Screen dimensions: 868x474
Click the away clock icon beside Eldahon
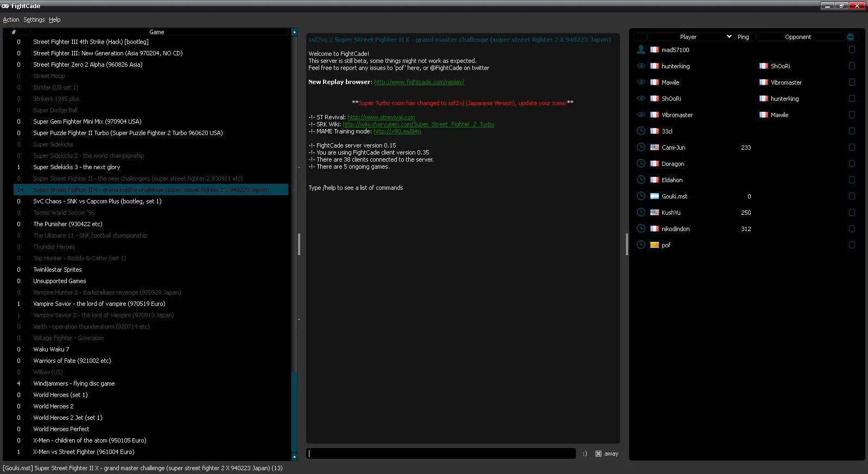[641, 180]
